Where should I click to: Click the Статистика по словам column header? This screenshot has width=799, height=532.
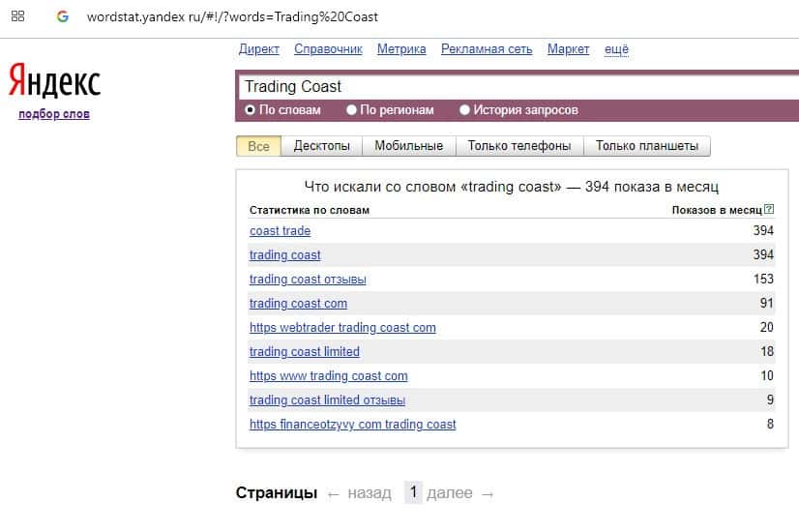(x=310, y=210)
